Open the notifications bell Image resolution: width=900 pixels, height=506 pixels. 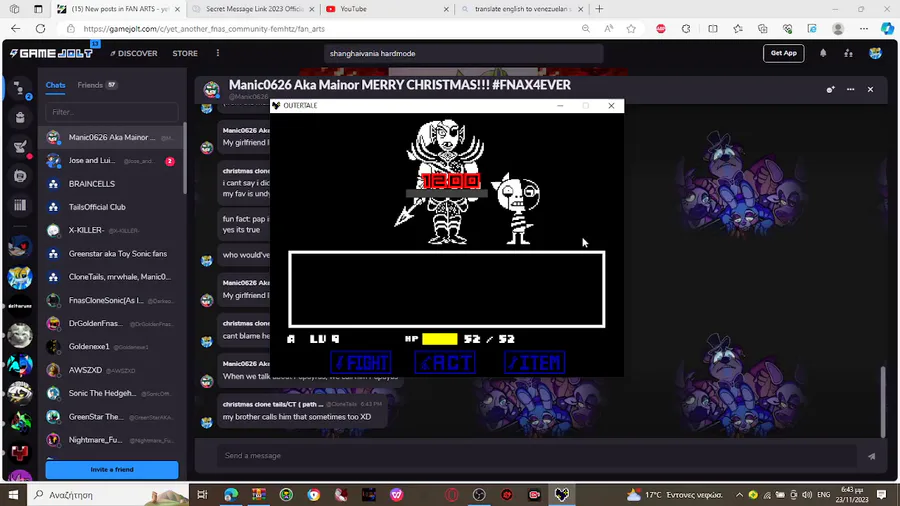823,53
